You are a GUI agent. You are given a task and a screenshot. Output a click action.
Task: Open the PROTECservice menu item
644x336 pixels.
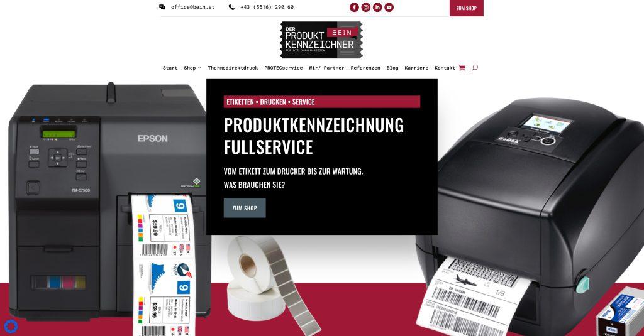pyautogui.click(x=284, y=68)
